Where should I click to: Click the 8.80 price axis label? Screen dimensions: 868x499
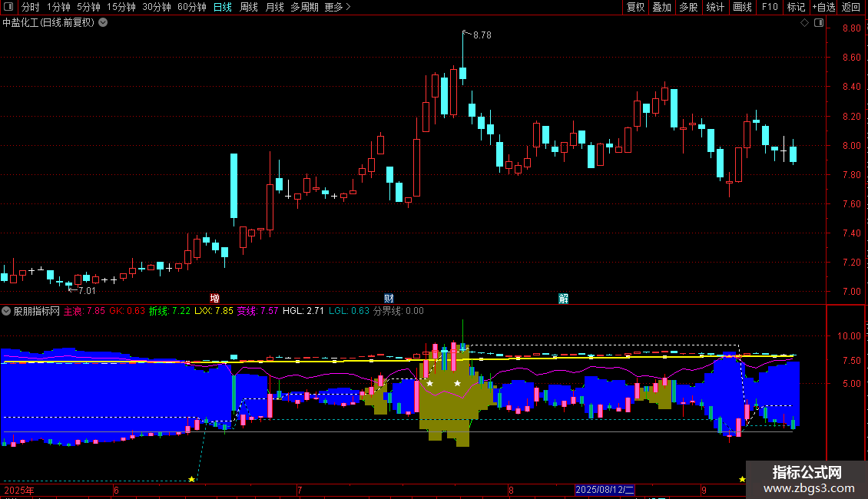tap(851, 28)
